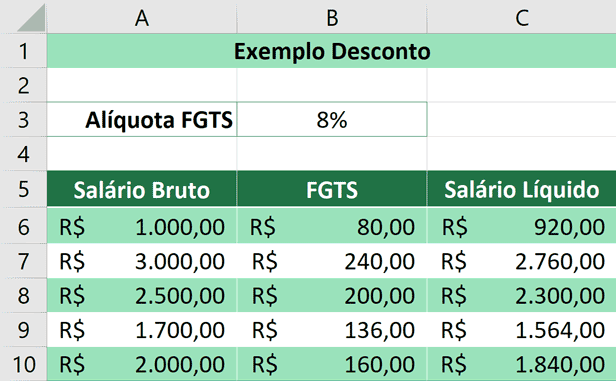The height and width of the screenshot is (381, 616).
Task: Select column C header
Action: [x=522, y=17]
